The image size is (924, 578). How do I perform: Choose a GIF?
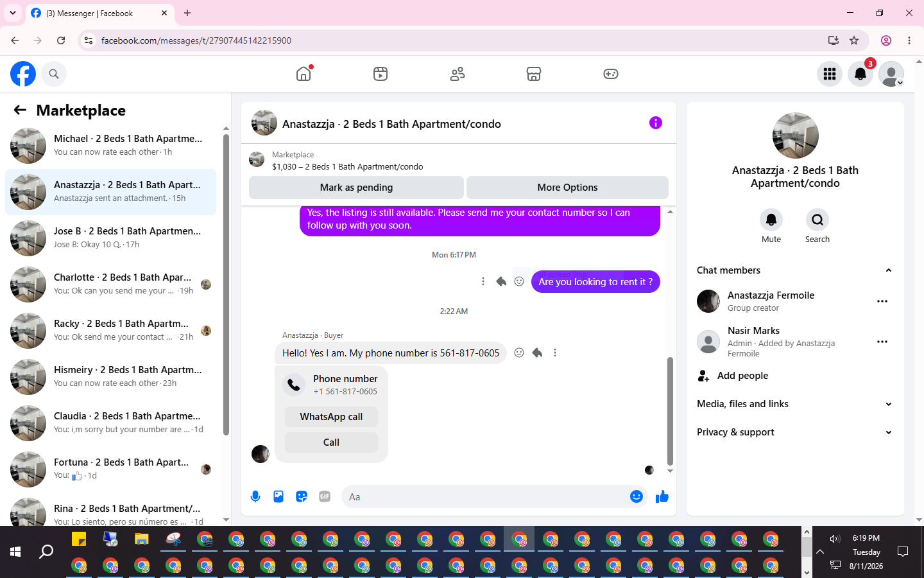pos(325,496)
